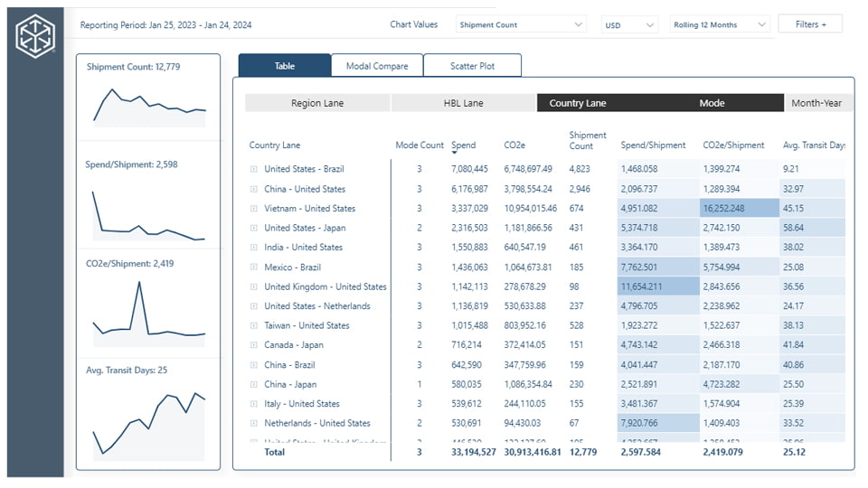
Task: Open the USD currency dropdown
Action: click(x=629, y=25)
